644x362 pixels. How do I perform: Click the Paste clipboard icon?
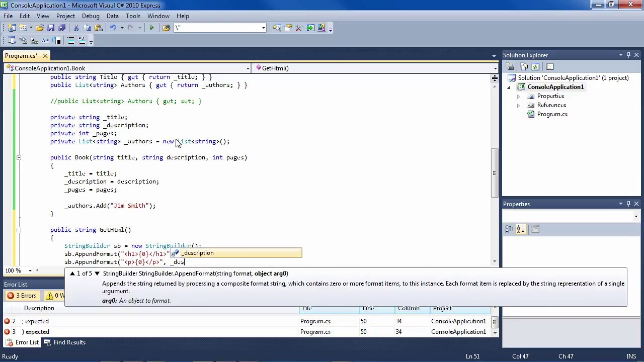click(99, 28)
